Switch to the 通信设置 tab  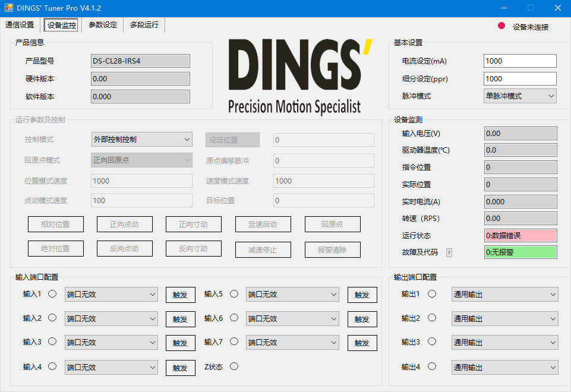click(20, 25)
